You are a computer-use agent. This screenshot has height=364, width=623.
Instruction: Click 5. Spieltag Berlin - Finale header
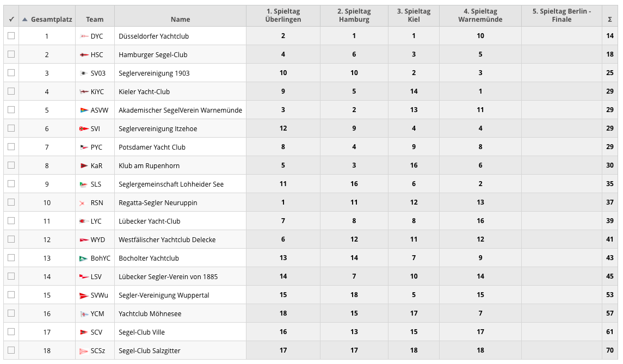[x=562, y=15]
